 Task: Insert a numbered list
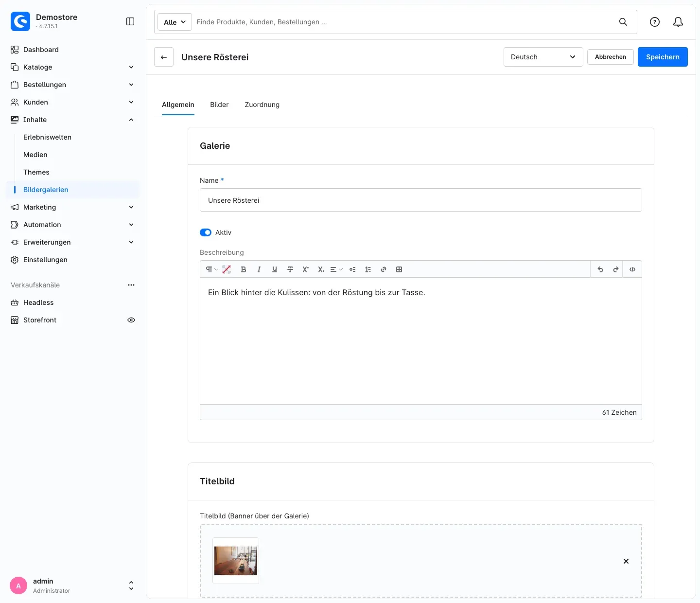click(x=368, y=269)
